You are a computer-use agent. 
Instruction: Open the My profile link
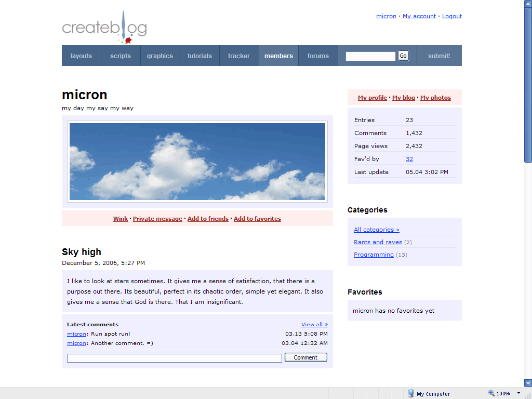pos(372,98)
